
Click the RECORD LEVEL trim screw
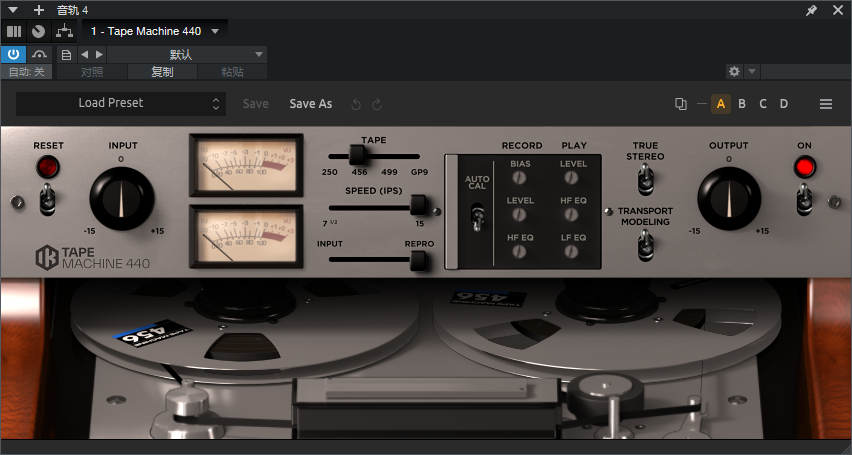coord(520,215)
